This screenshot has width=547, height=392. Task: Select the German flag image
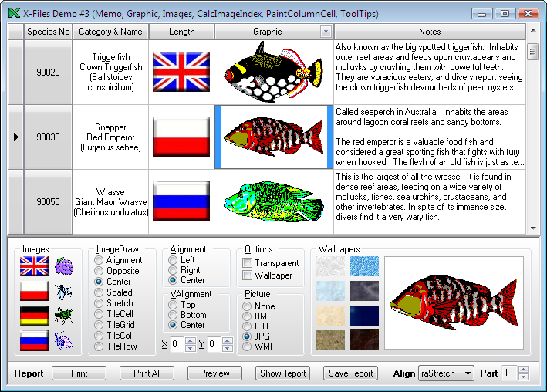pos(34,316)
